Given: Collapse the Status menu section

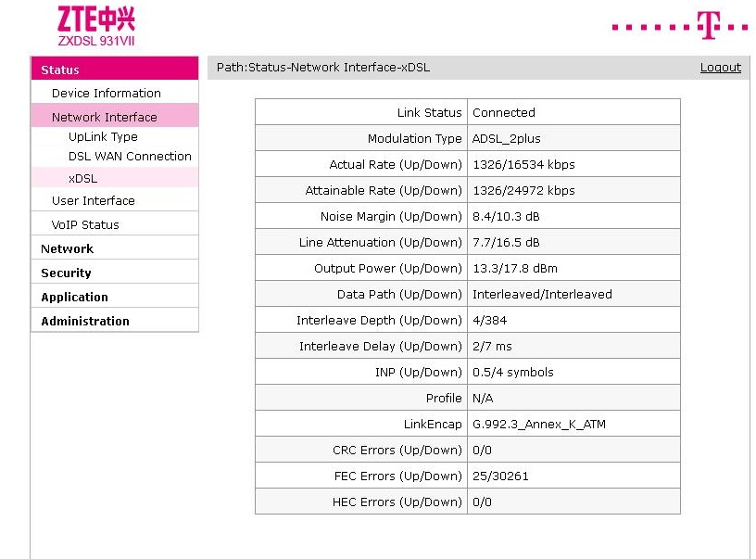Looking at the screenshot, I should (x=60, y=70).
